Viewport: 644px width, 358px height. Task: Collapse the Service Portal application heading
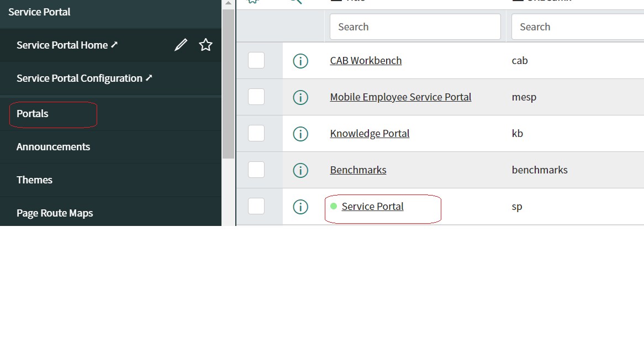[x=39, y=12]
